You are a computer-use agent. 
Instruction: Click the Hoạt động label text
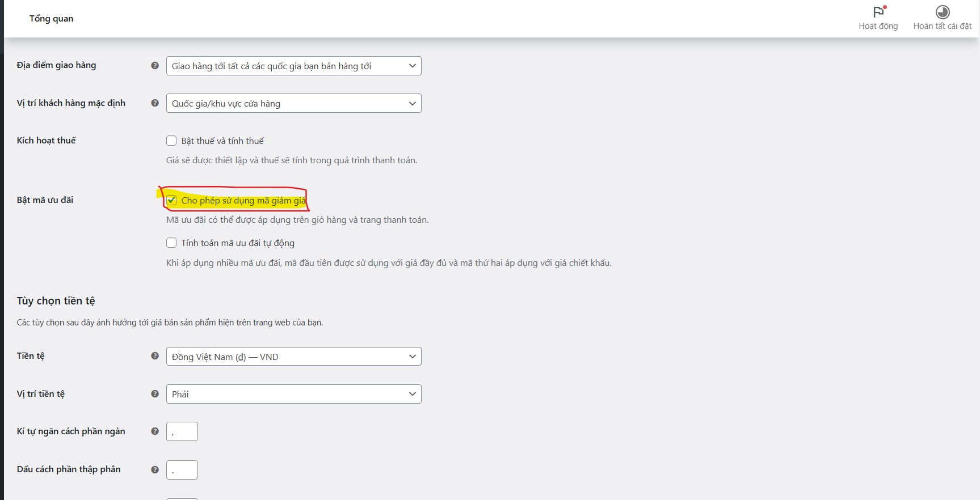coord(878,26)
